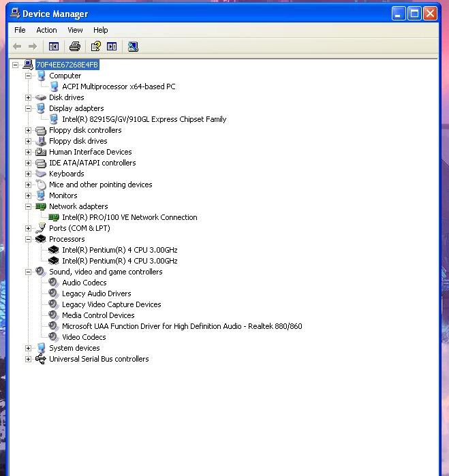
Task: Select ACPI Multiprocessor x64-based PC
Action: pos(119,86)
